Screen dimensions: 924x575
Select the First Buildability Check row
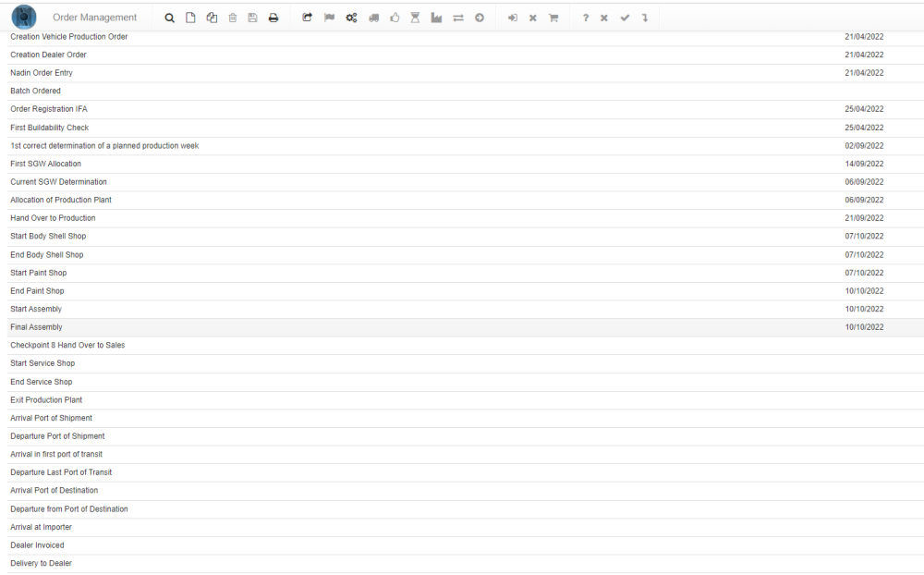tap(466, 128)
